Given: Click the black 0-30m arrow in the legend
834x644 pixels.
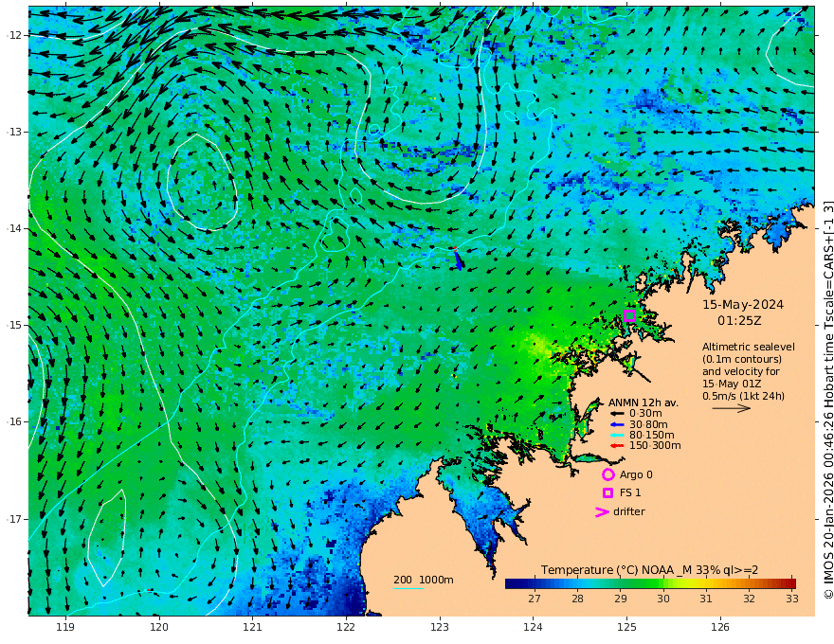Looking at the screenshot, I should coord(616,414).
